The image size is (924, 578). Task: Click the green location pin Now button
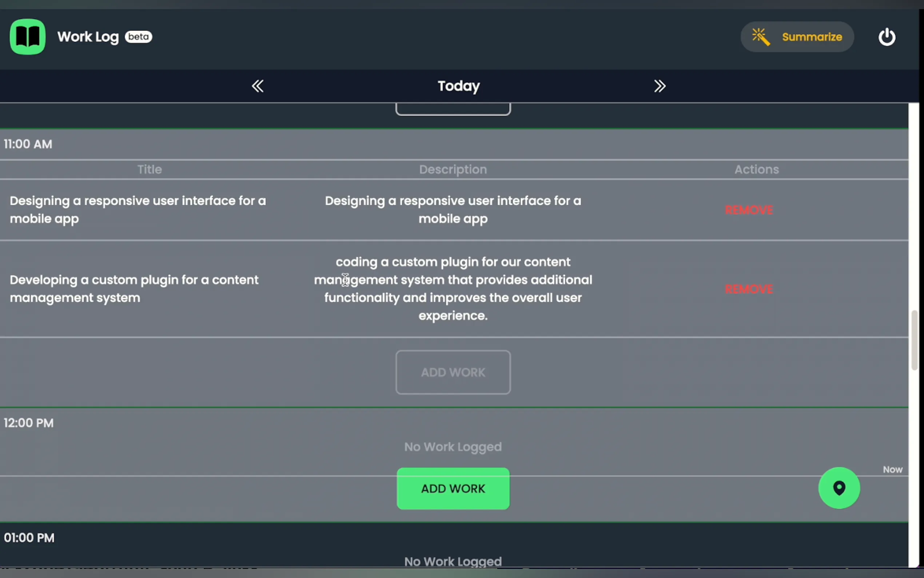pyautogui.click(x=839, y=488)
